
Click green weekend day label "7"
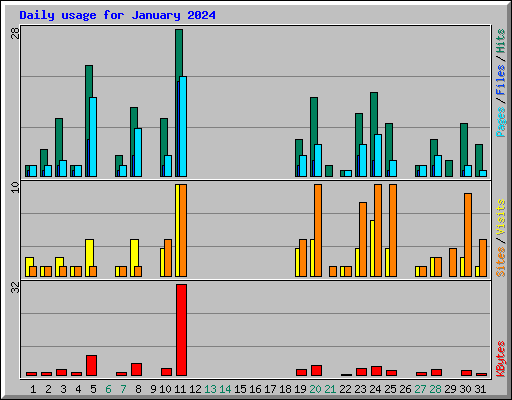pos(123,389)
